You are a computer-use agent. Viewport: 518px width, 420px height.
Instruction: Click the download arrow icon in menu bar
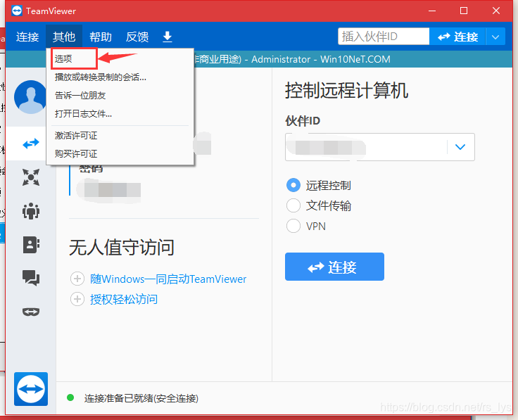pos(168,37)
